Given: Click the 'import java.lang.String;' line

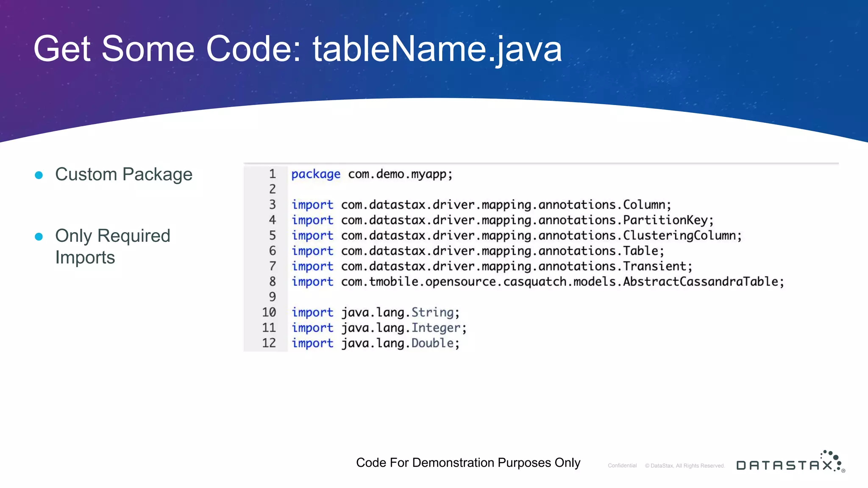Looking at the screenshot, I should pos(376,313).
